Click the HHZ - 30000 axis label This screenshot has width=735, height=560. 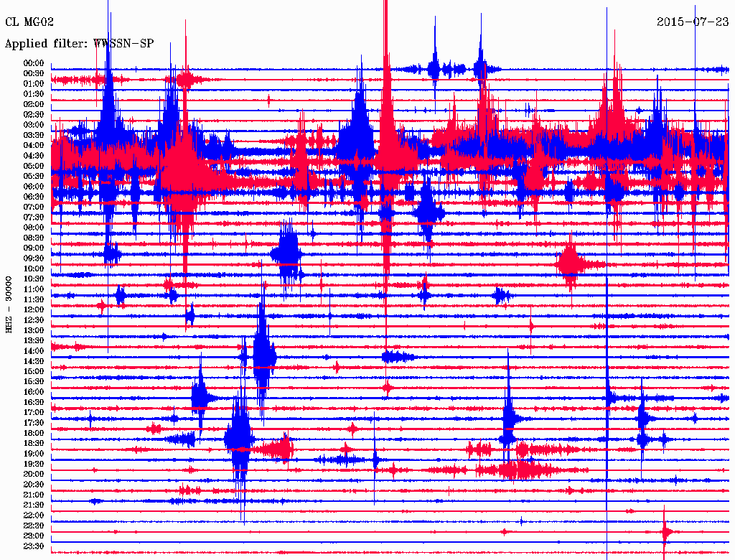pyautogui.click(x=9, y=305)
